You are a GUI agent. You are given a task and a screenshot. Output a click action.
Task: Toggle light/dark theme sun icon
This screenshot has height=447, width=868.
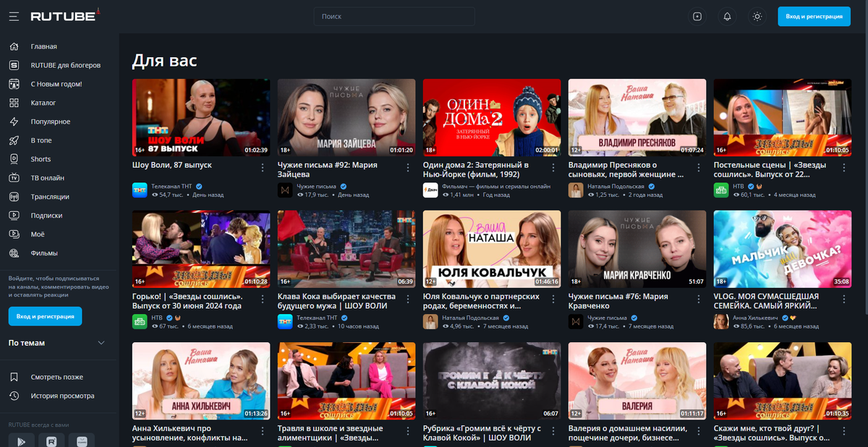[x=757, y=16]
